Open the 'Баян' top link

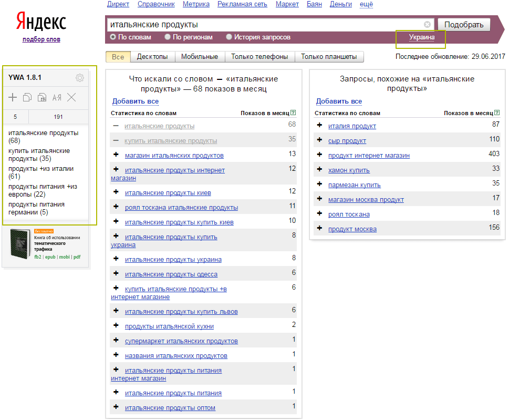tap(314, 4)
